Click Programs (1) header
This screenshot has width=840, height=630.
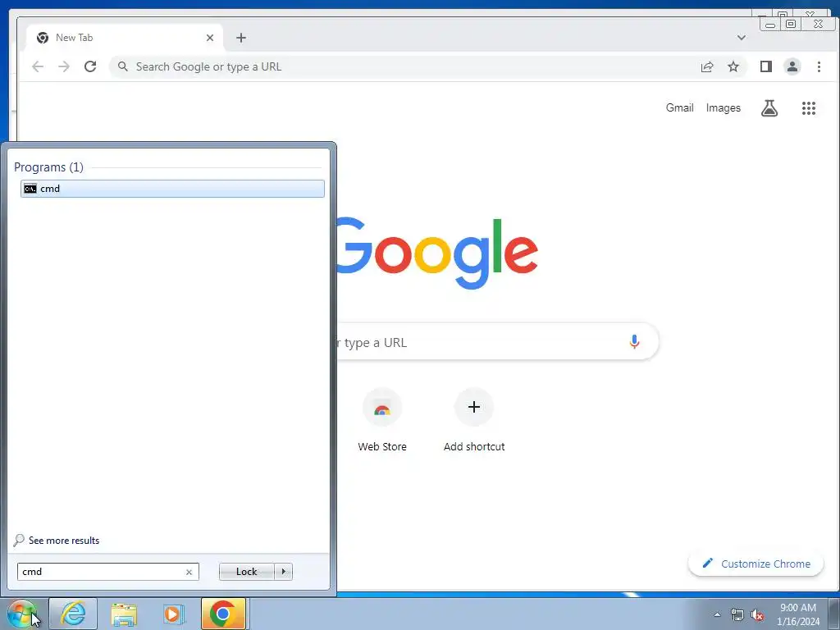[x=48, y=167]
